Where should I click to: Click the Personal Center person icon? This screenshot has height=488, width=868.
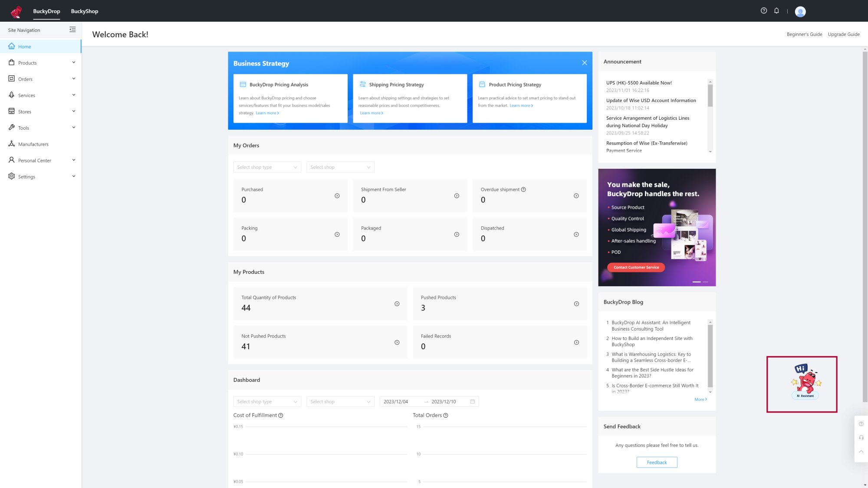pos(12,160)
